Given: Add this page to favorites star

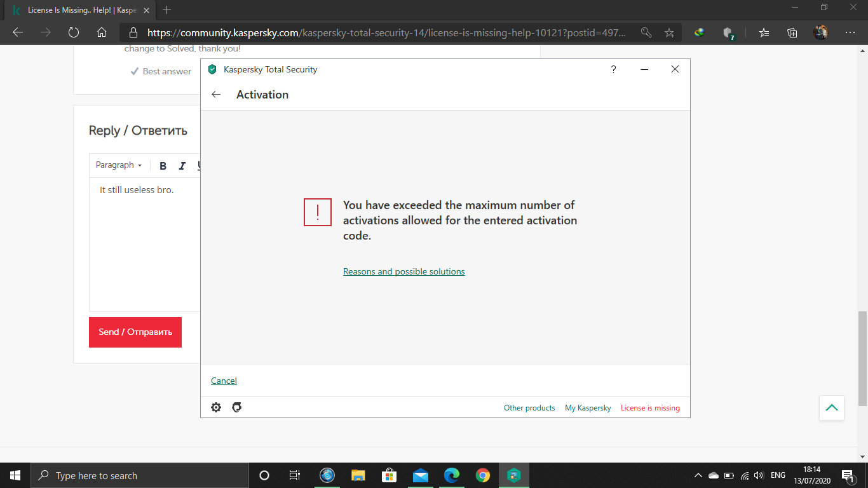Looking at the screenshot, I should click(x=669, y=32).
